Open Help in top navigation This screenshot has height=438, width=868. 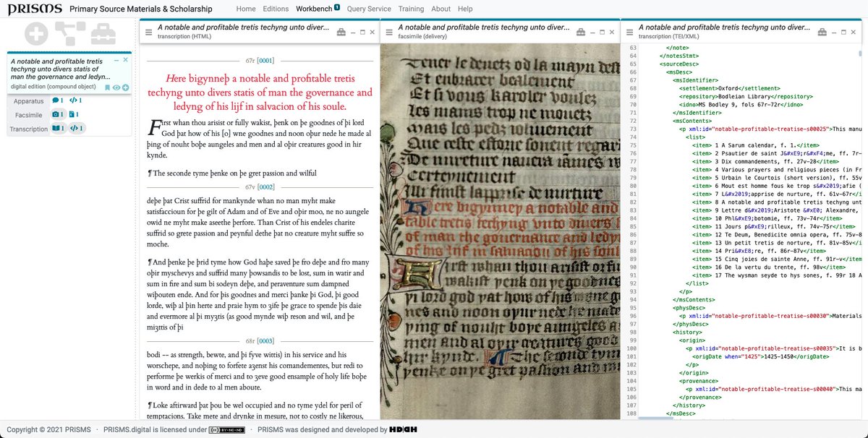(465, 9)
